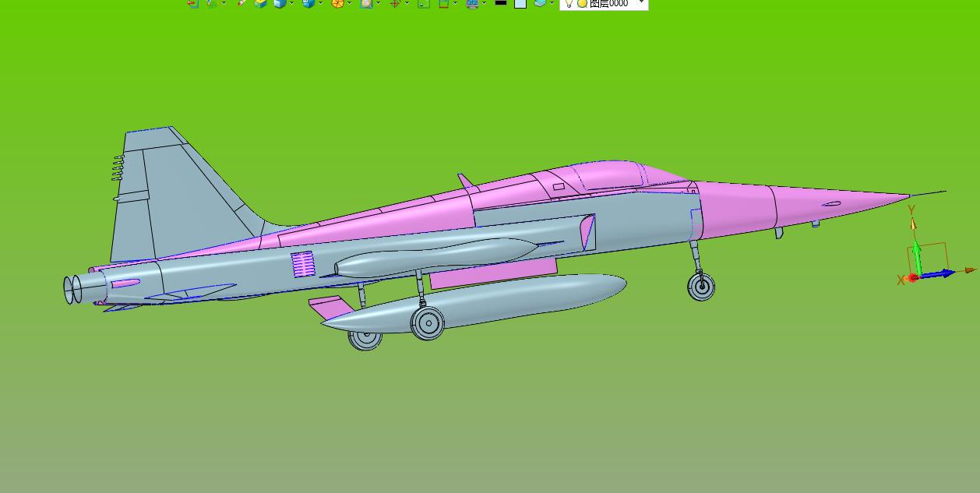Screen dimensions: 980x493
Task: Open the clipboard-style toolbar icon
Action: coord(365,3)
